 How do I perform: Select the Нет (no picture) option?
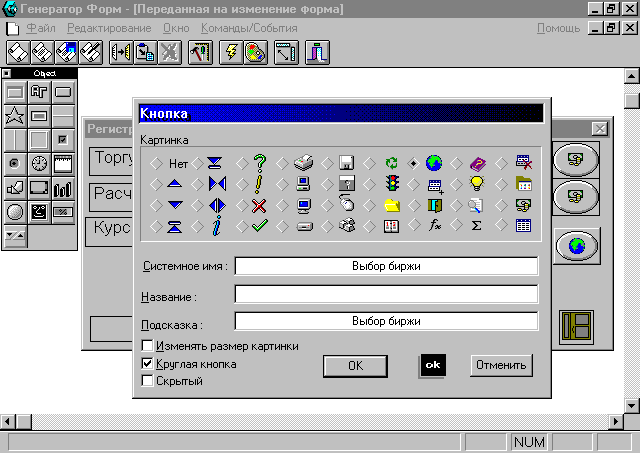[178, 163]
